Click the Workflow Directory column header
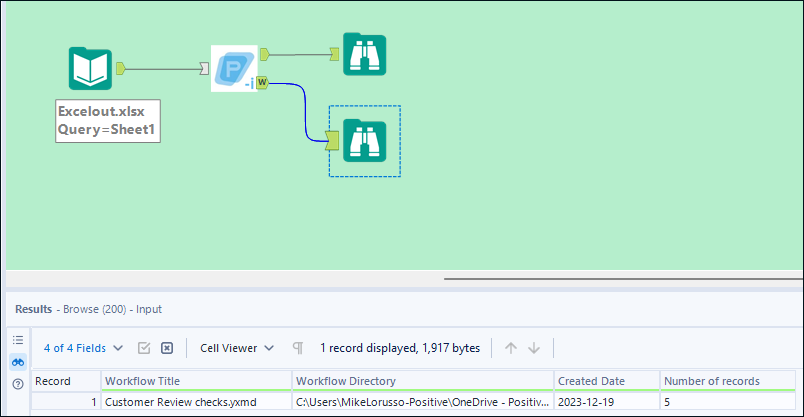The height and width of the screenshot is (417, 804). click(x=423, y=381)
